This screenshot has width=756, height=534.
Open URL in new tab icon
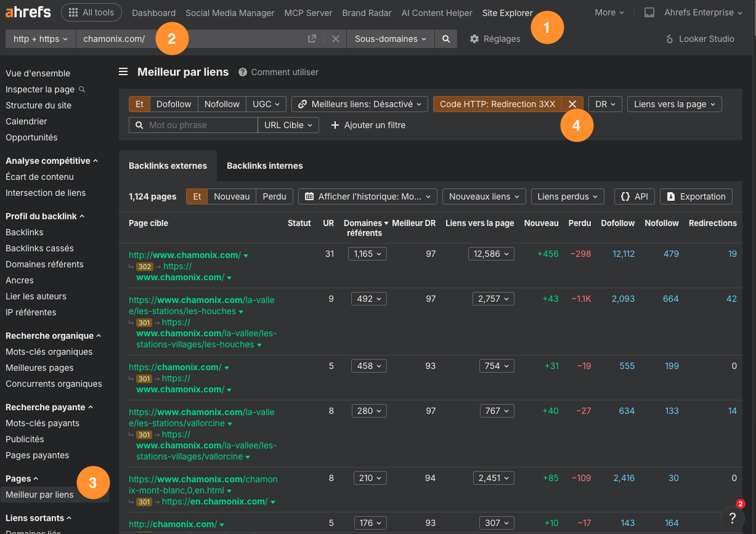[312, 39]
